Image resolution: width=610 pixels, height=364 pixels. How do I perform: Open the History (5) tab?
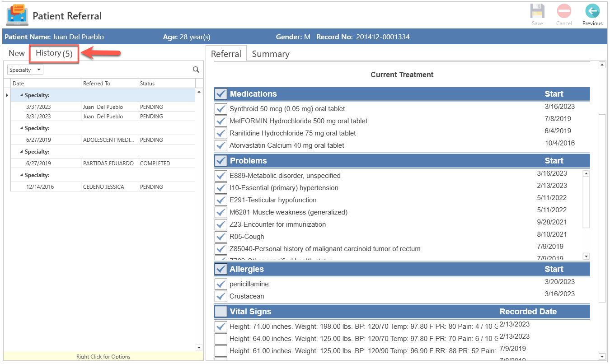54,53
